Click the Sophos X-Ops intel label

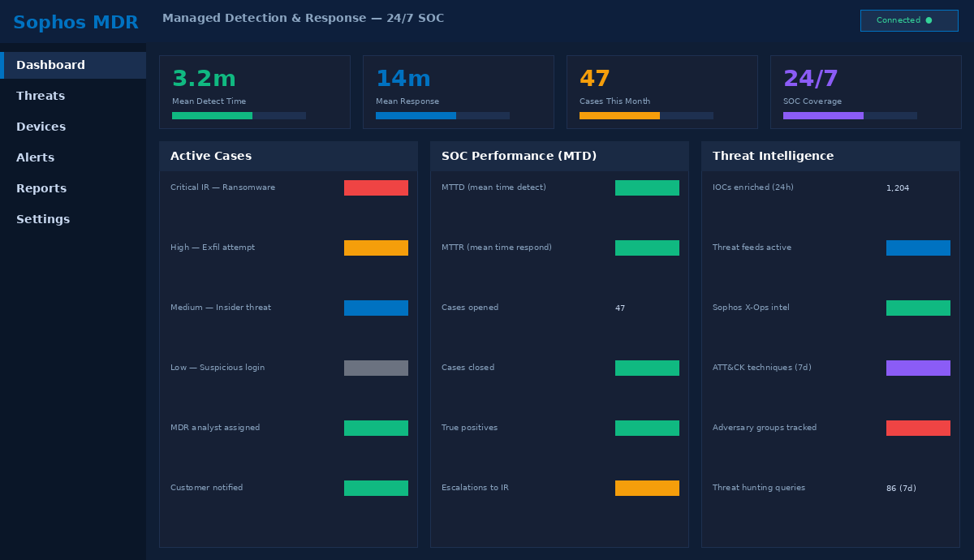[x=751, y=308]
